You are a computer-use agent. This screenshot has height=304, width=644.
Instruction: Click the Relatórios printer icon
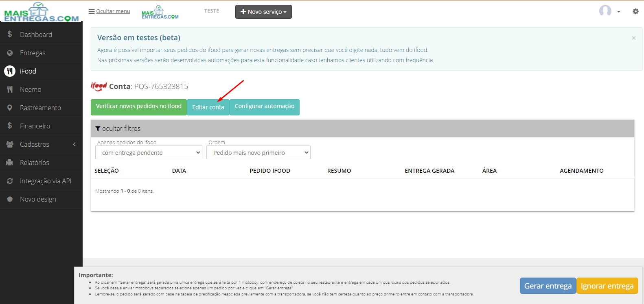click(10, 163)
